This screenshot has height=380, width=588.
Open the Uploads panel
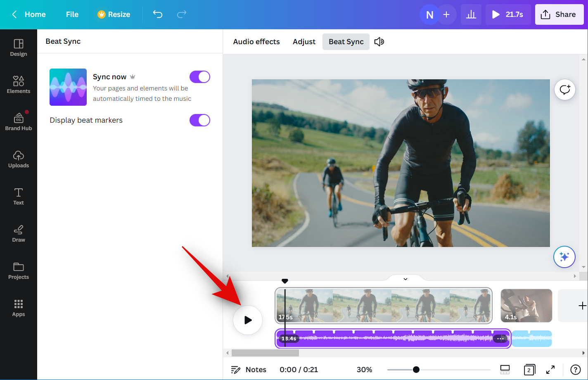pos(19,159)
